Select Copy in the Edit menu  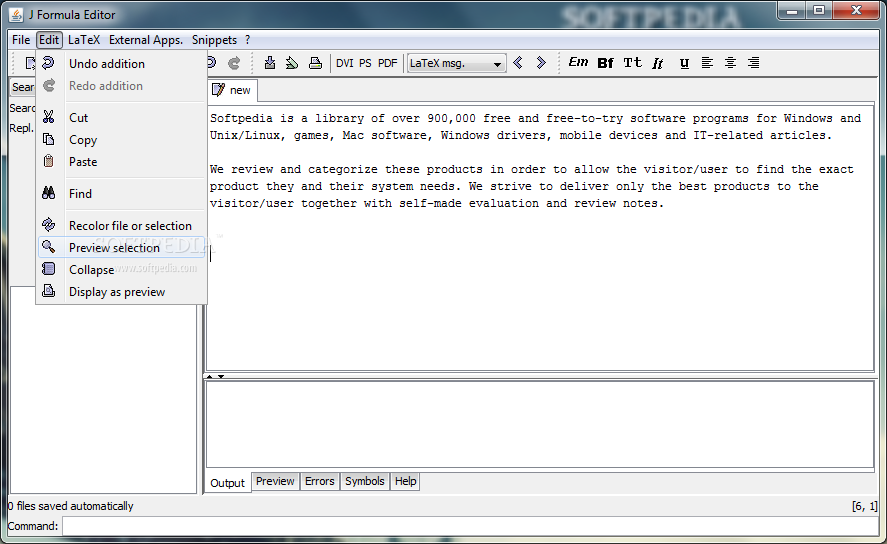pyautogui.click(x=122, y=140)
